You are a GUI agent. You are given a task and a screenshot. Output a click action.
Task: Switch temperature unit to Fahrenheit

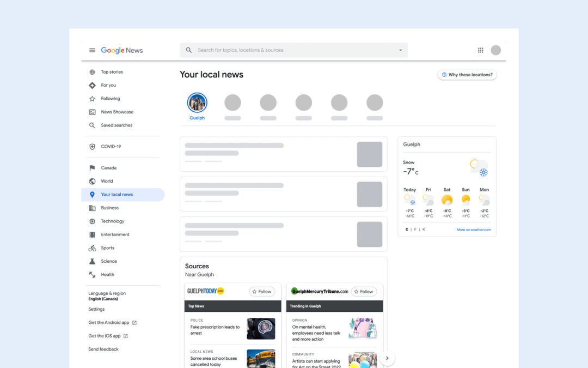pyautogui.click(x=415, y=230)
